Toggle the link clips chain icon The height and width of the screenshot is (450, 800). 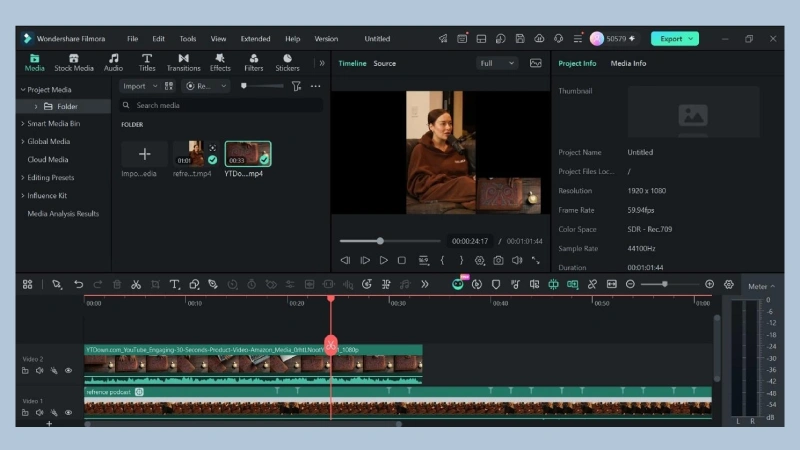pos(592,284)
